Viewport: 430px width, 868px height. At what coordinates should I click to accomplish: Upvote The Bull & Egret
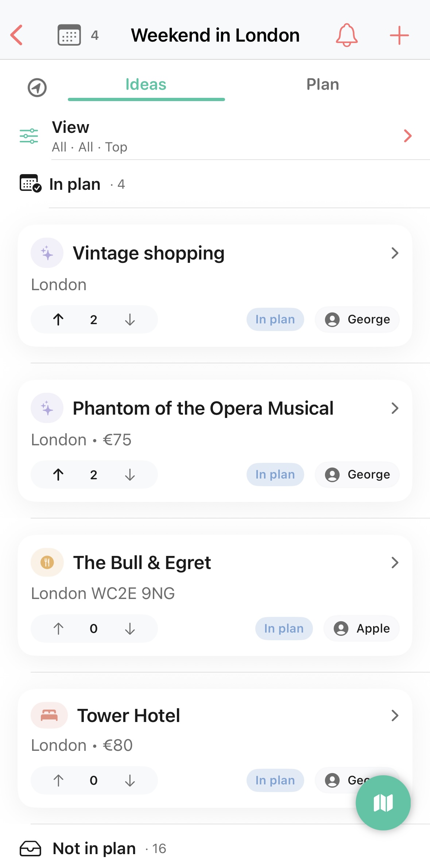[58, 629]
